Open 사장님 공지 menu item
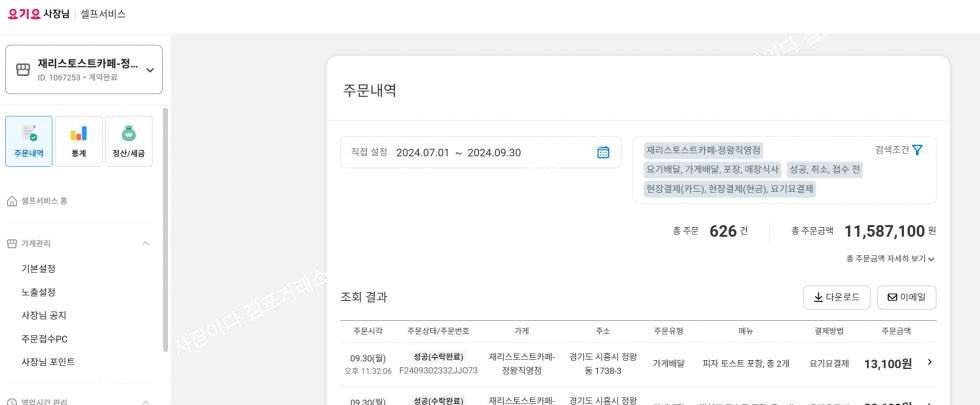 coord(44,315)
